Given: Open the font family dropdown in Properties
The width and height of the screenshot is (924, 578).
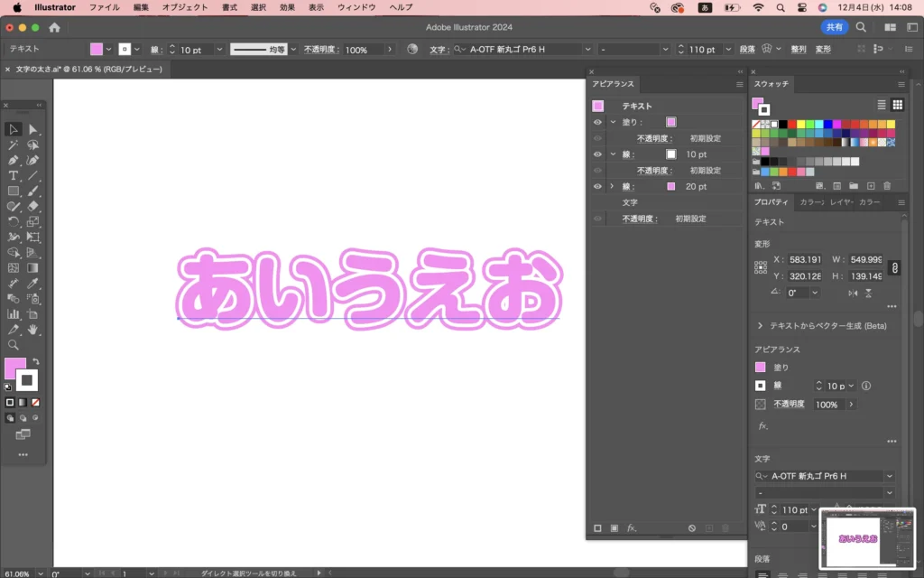Looking at the screenshot, I should click(x=890, y=476).
